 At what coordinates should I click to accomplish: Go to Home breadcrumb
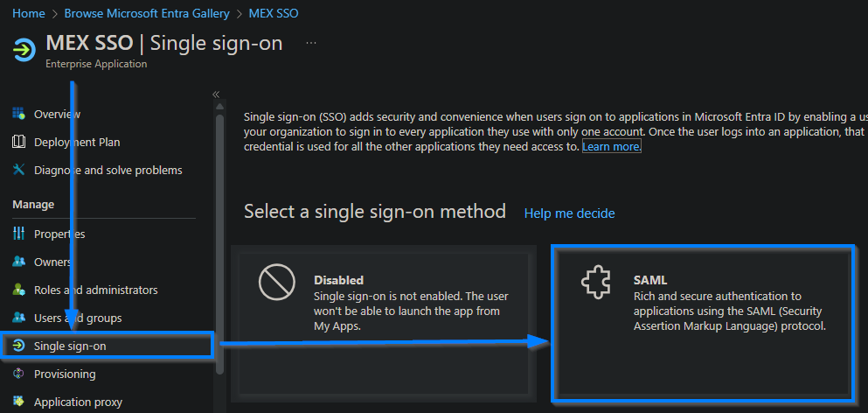29,13
